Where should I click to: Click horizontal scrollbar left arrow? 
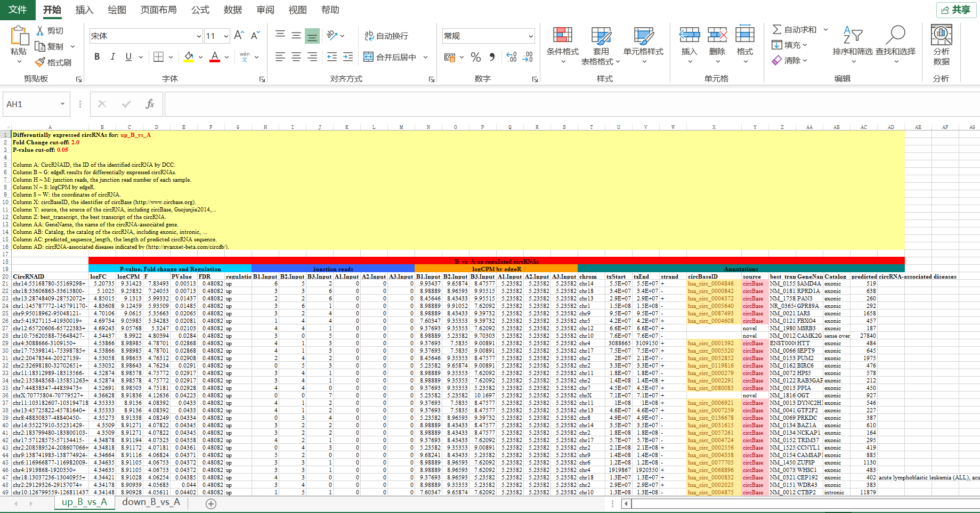(626, 503)
